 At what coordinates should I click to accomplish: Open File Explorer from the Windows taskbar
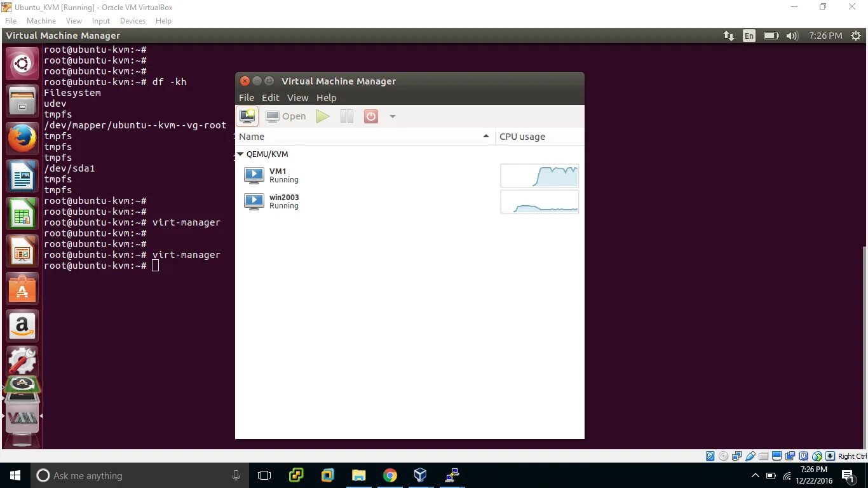coord(358,475)
